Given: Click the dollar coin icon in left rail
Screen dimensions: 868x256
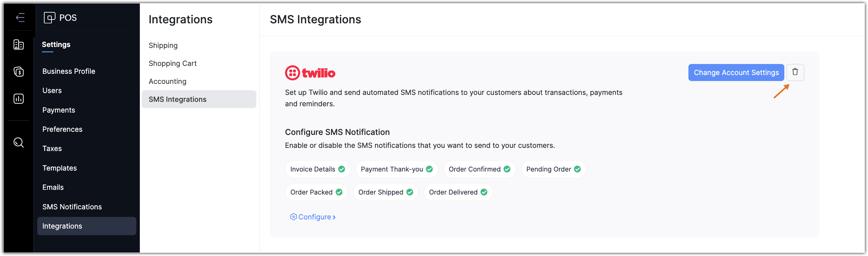Looking at the screenshot, I should point(19,72).
